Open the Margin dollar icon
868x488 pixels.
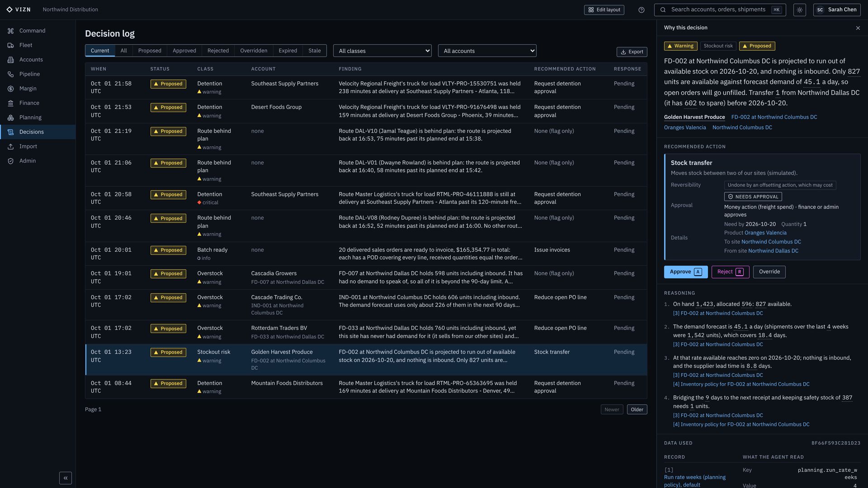click(x=10, y=89)
